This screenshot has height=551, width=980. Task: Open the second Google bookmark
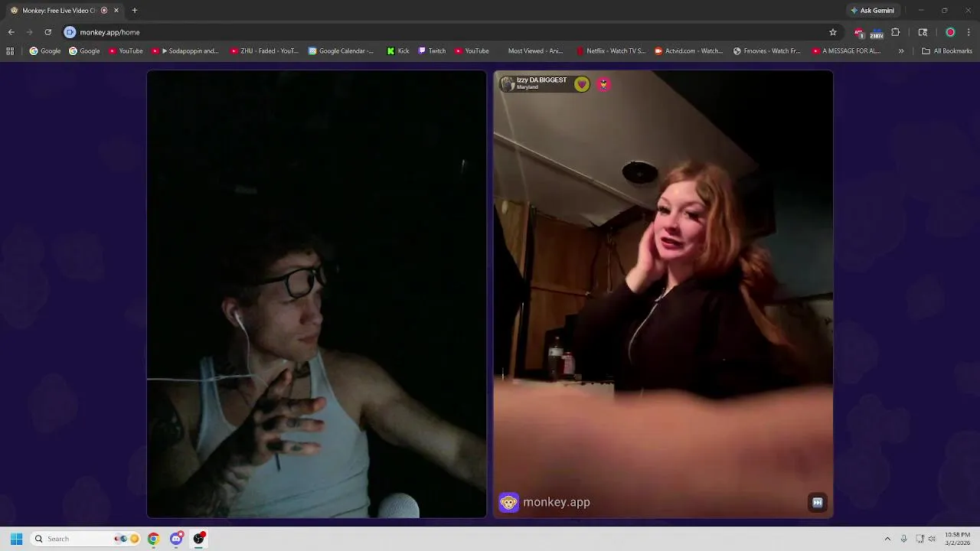tap(84, 51)
